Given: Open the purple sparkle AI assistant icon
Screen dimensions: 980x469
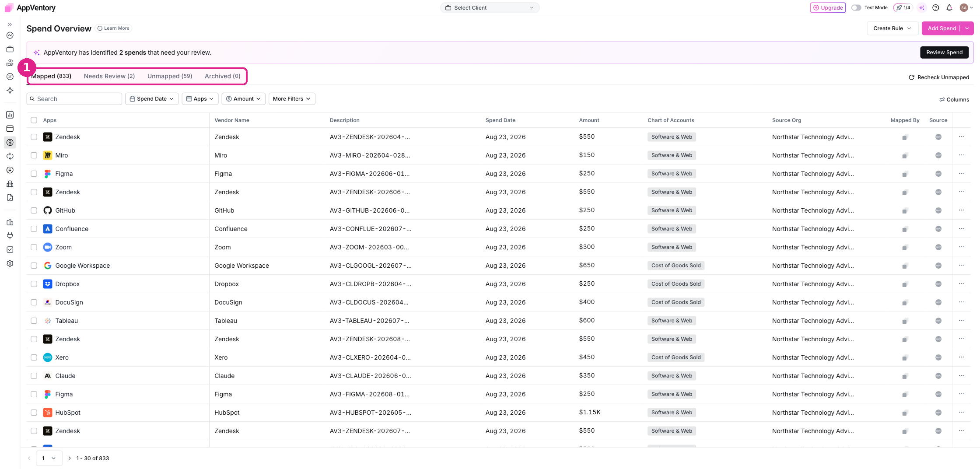Looking at the screenshot, I should click(922, 7).
